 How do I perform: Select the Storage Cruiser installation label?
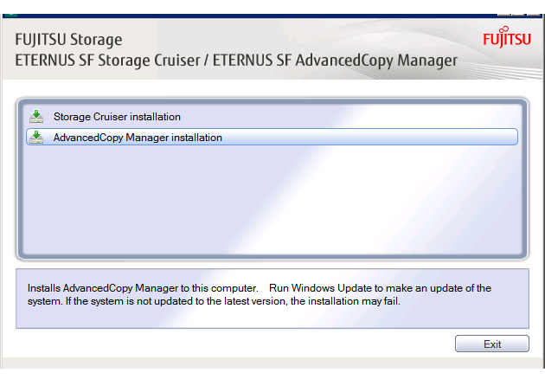click(x=117, y=117)
